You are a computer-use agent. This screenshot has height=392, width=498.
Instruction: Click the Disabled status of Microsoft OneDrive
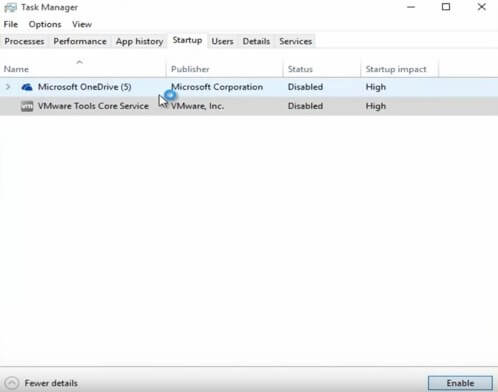tap(305, 87)
